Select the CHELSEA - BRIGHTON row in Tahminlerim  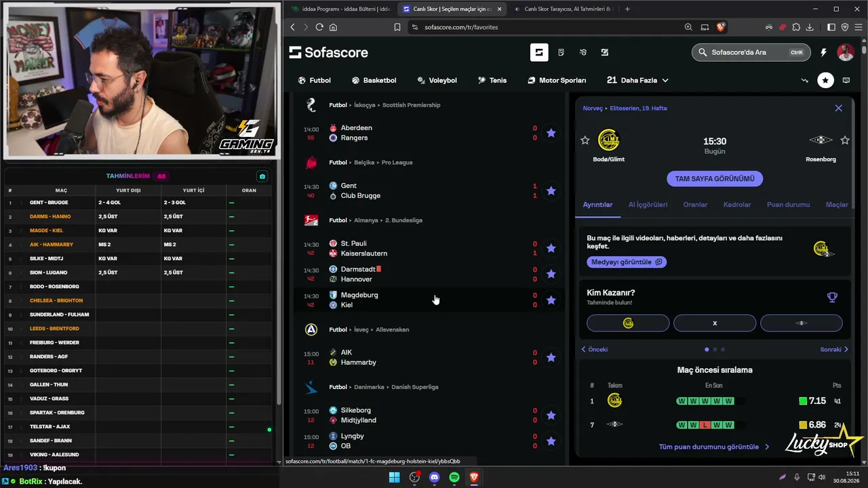[139, 300]
